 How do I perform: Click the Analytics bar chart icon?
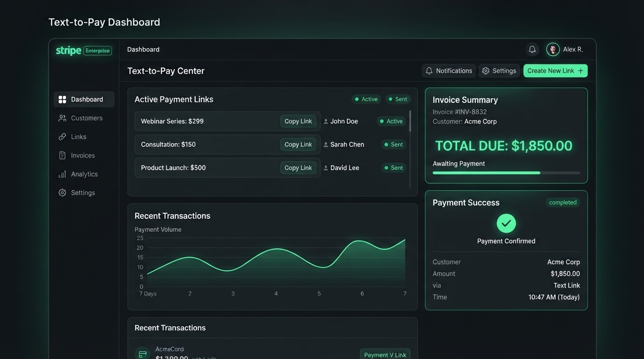tap(62, 174)
